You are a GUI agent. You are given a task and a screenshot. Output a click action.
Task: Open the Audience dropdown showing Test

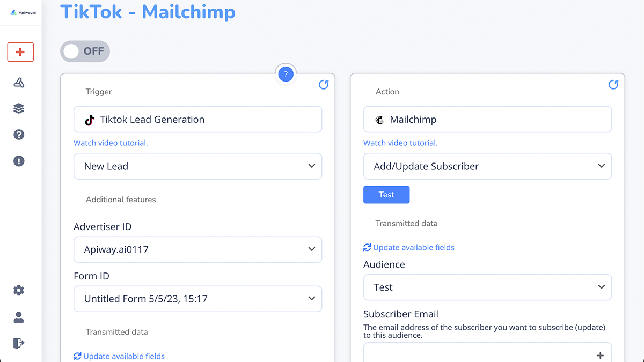point(488,287)
